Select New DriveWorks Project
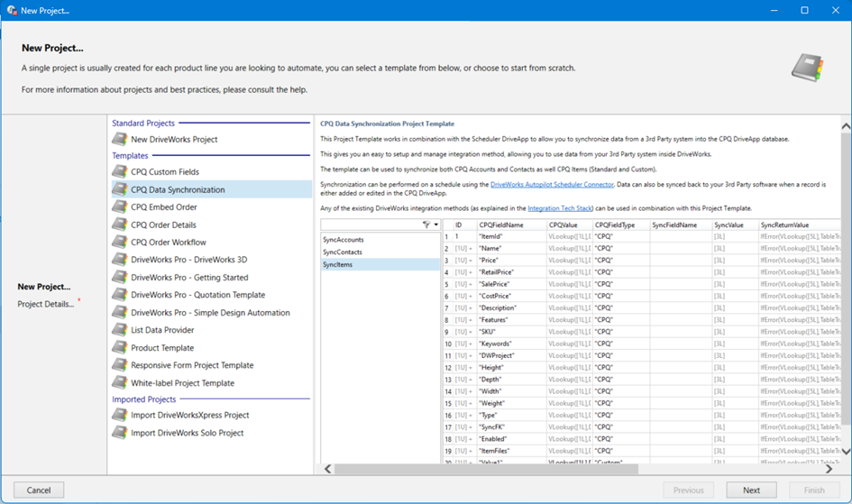The width and height of the screenshot is (852, 504). click(174, 140)
